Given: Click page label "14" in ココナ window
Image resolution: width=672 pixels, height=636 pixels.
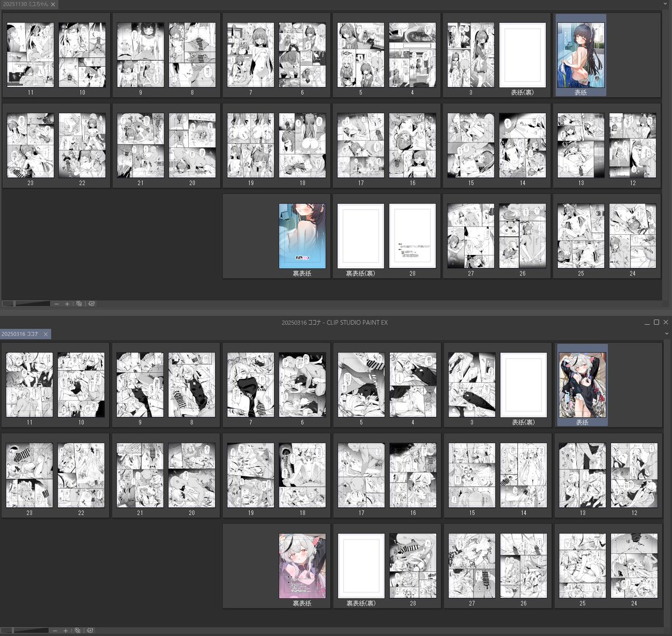Looking at the screenshot, I should tap(524, 513).
